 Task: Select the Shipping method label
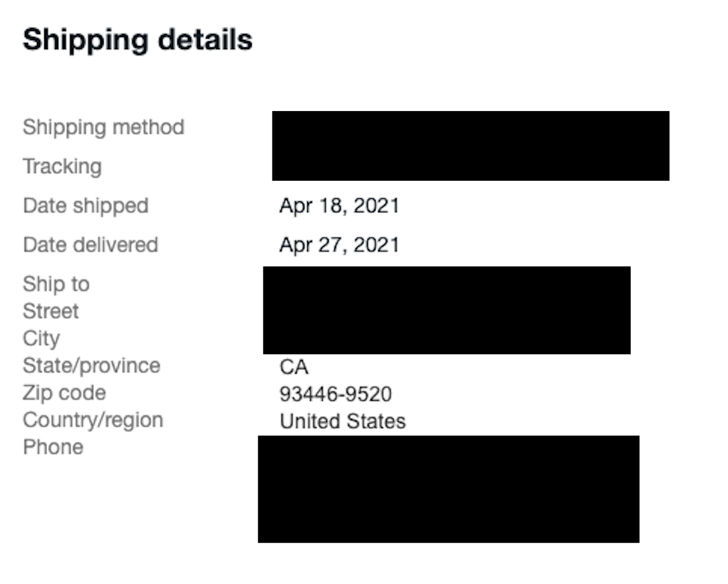click(103, 127)
